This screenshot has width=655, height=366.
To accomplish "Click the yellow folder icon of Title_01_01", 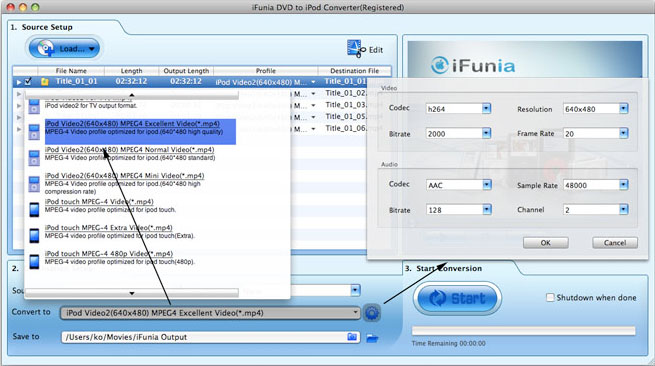I will tap(45, 82).
